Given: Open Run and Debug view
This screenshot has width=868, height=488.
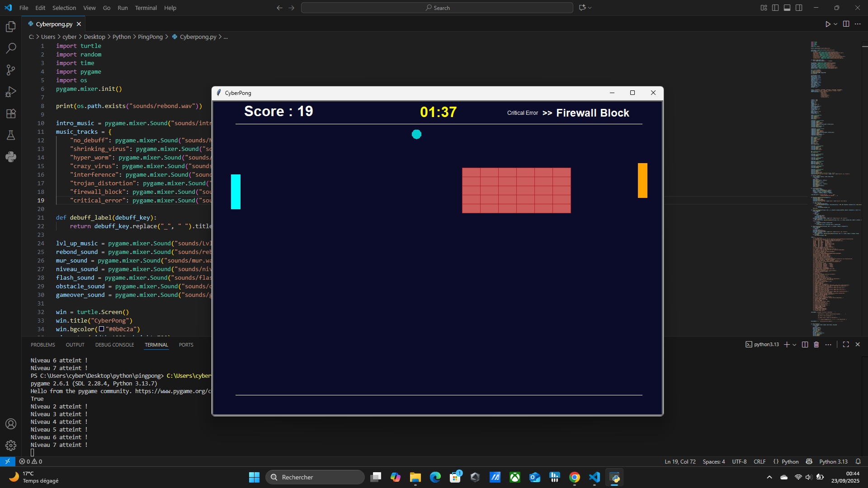Looking at the screenshot, I should [x=11, y=92].
